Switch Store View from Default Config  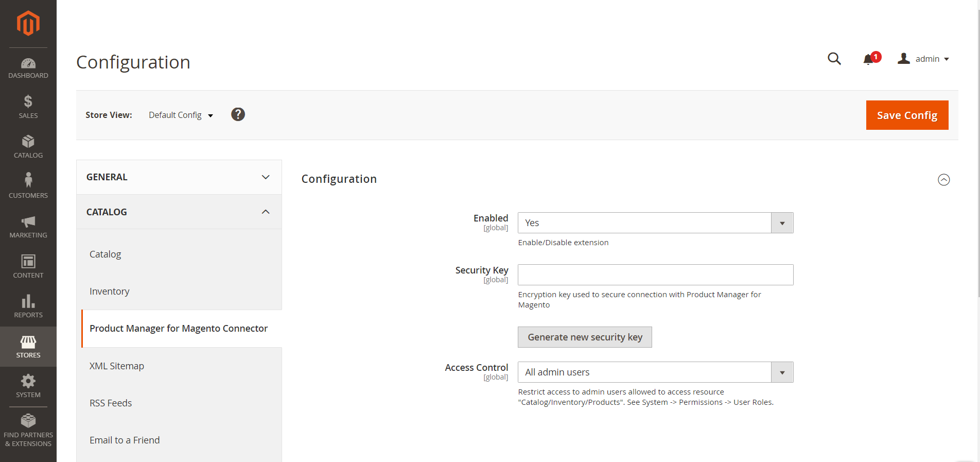coord(181,115)
